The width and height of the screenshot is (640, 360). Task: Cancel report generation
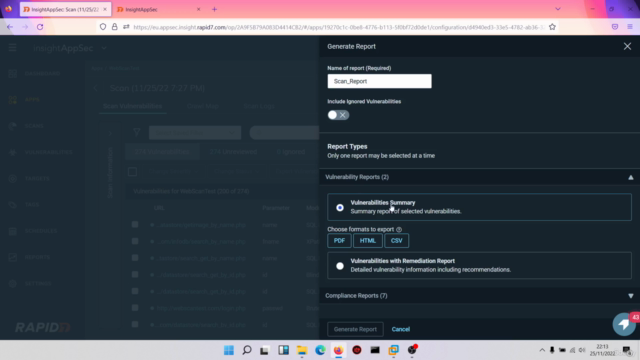tap(400, 329)
